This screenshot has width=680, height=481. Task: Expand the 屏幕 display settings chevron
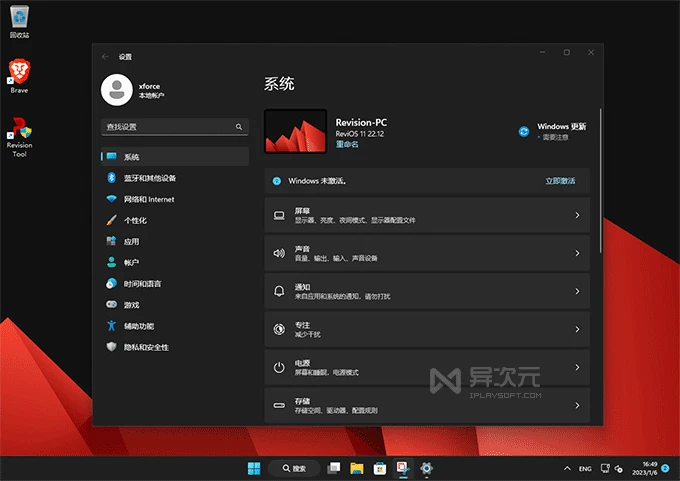(x=577, y=215)
